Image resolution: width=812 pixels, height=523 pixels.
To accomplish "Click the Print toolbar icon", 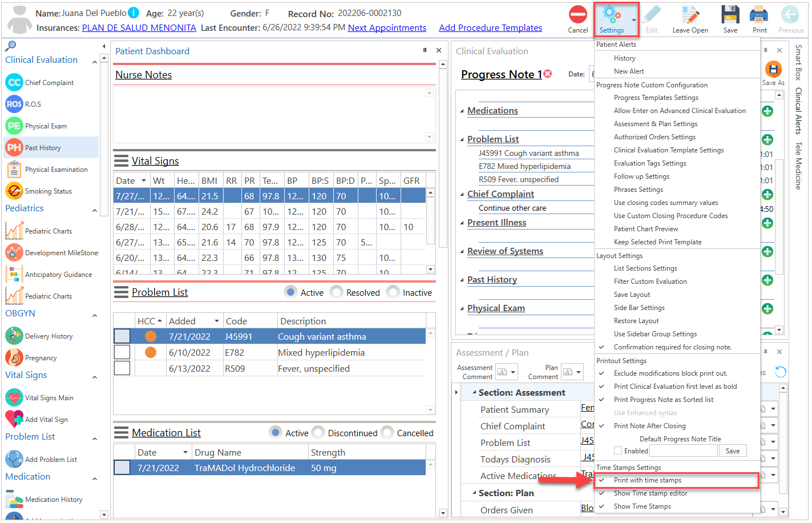I will (759, 17).
